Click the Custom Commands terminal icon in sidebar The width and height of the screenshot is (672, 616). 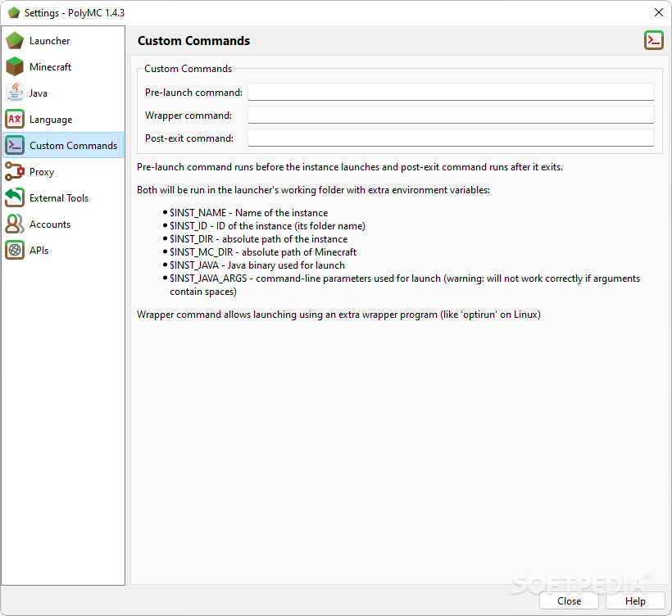(15, 145)
